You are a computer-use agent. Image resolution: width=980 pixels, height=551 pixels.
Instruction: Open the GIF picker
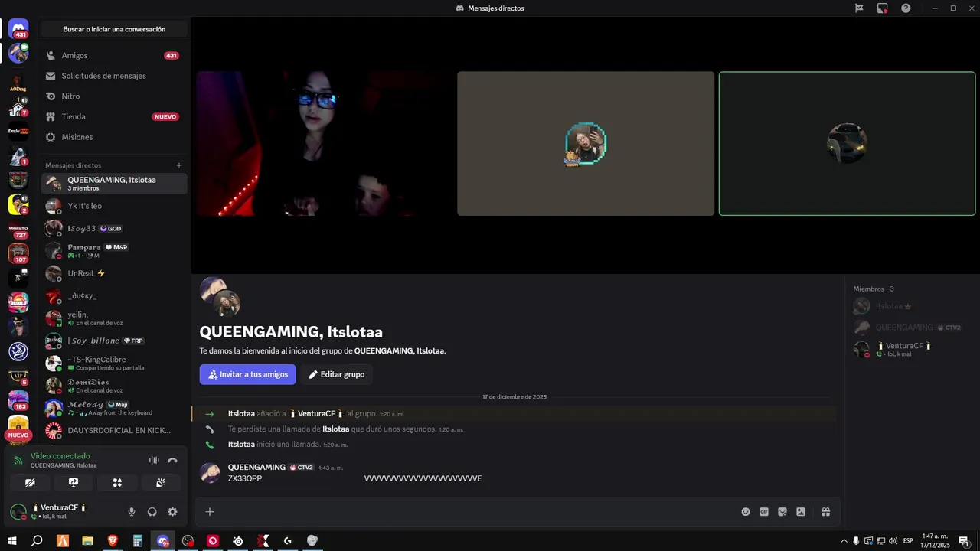[764, 512]
